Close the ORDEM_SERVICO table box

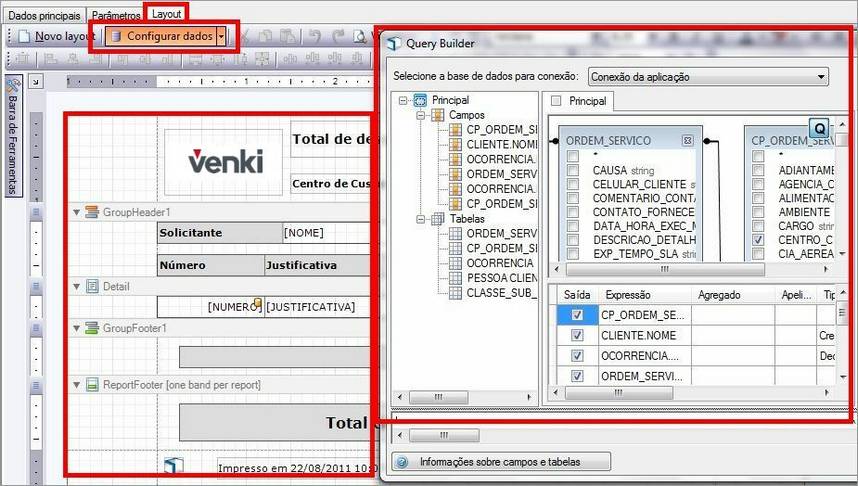click(x=687, y=141)
